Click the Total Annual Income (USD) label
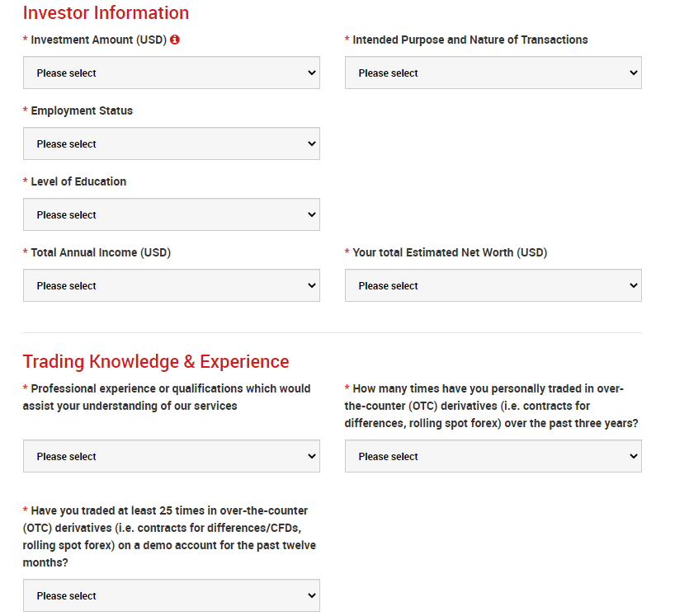The height and width of the screenshot is (616, 675). point(101,252)
